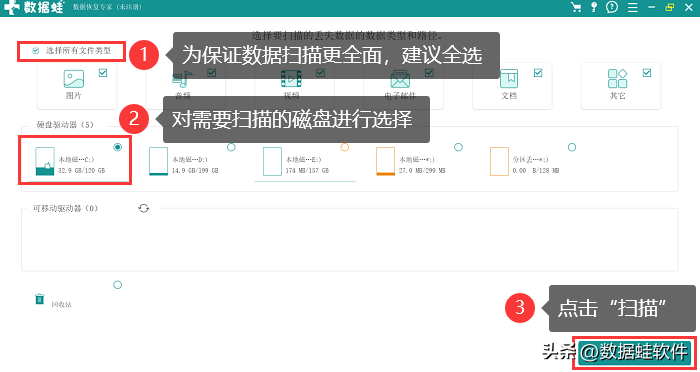Click the disk E: drive icon
The height and width of the screenshot is (372, 700).
click(x=272, y=161)
